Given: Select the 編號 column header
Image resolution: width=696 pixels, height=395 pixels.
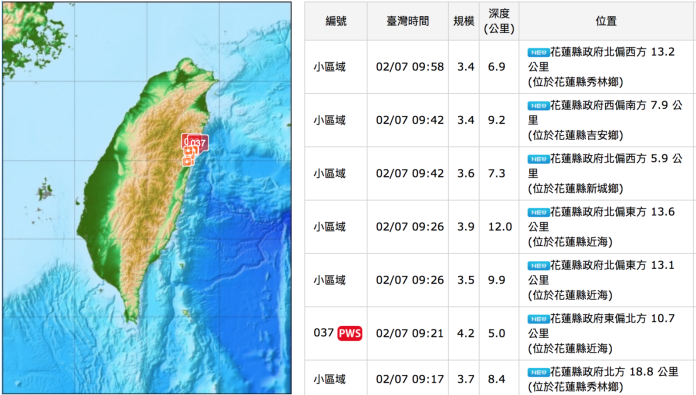Looking at the screenshot, I should click(x=336, y=21).
